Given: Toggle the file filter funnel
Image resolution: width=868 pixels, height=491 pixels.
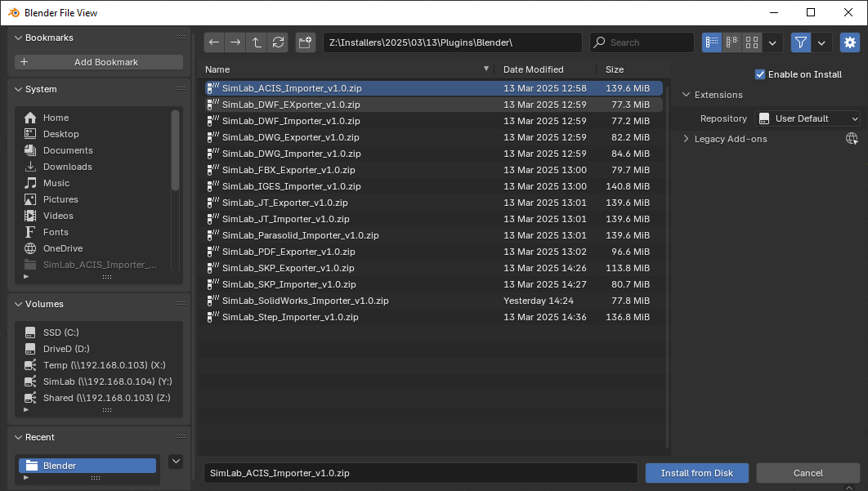Looking at the screenshot, I should (x=802, y=42).
